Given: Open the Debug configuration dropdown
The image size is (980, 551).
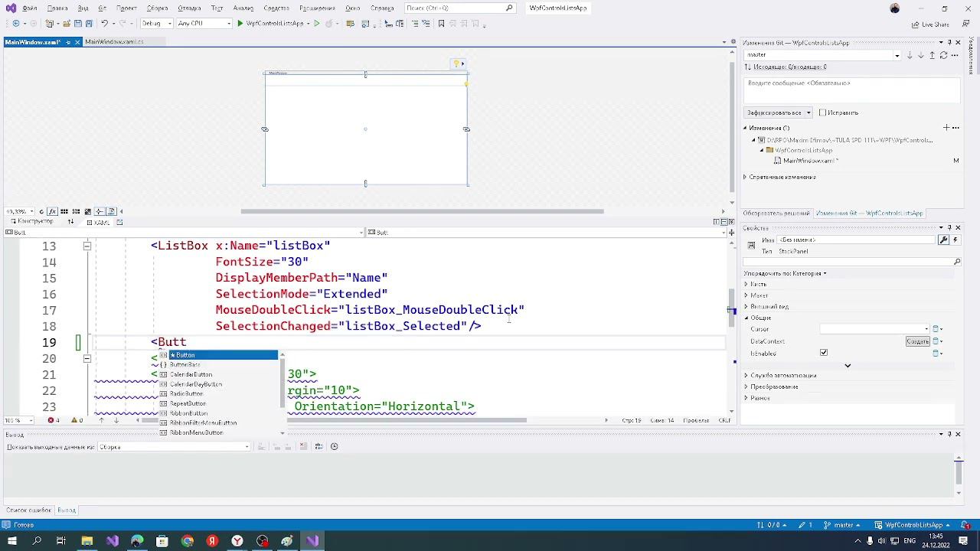Looking at the screenshot, I should [x=155, y=24].
